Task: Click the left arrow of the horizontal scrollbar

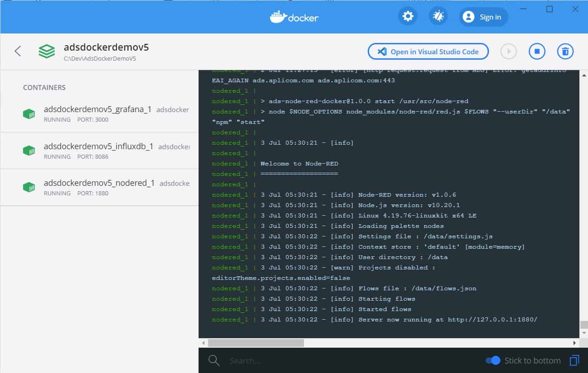Action: (x=203, y=343)
